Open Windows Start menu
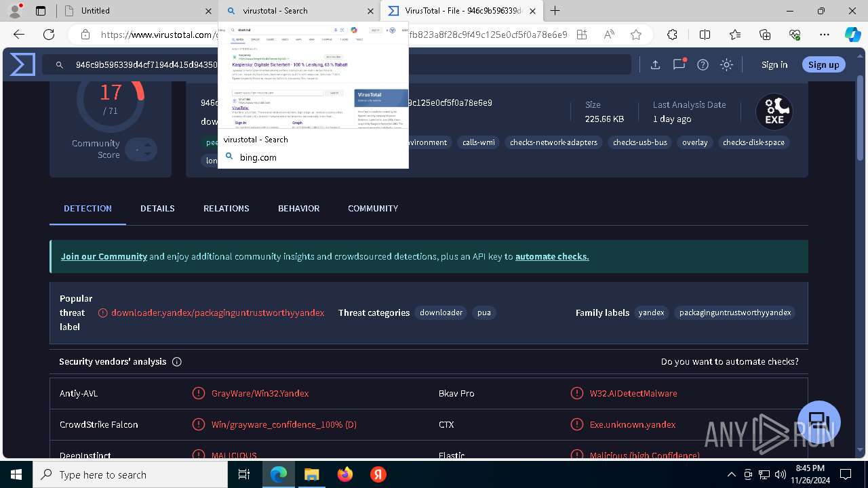 tap(16, 474)
